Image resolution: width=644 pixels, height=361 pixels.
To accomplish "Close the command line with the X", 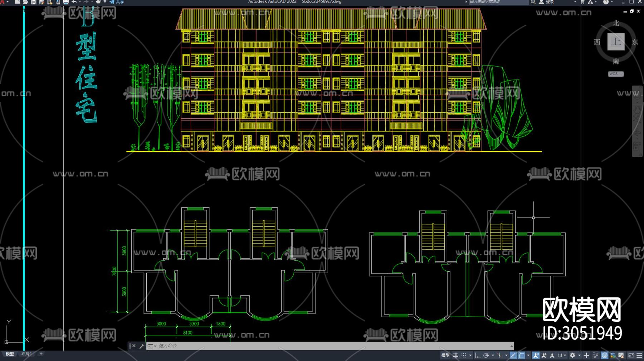I will pos(134,346).
